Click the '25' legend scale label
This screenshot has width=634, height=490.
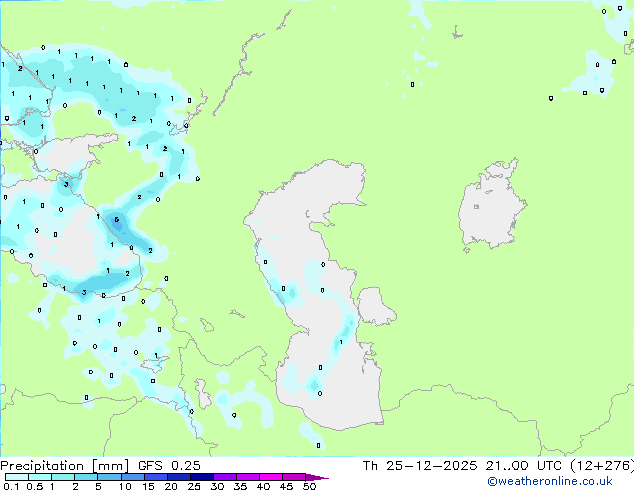pos(194,486)
